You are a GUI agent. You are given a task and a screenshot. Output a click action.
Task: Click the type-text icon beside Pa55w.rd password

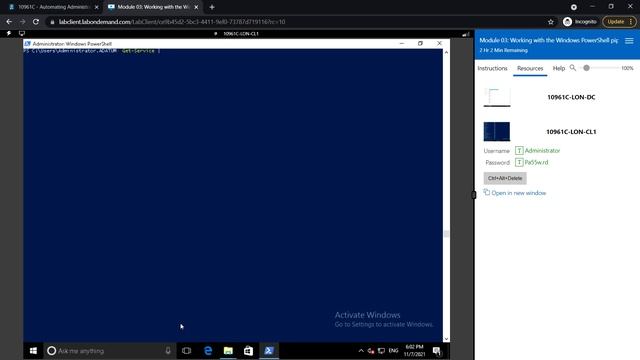(x=519, y=162)
